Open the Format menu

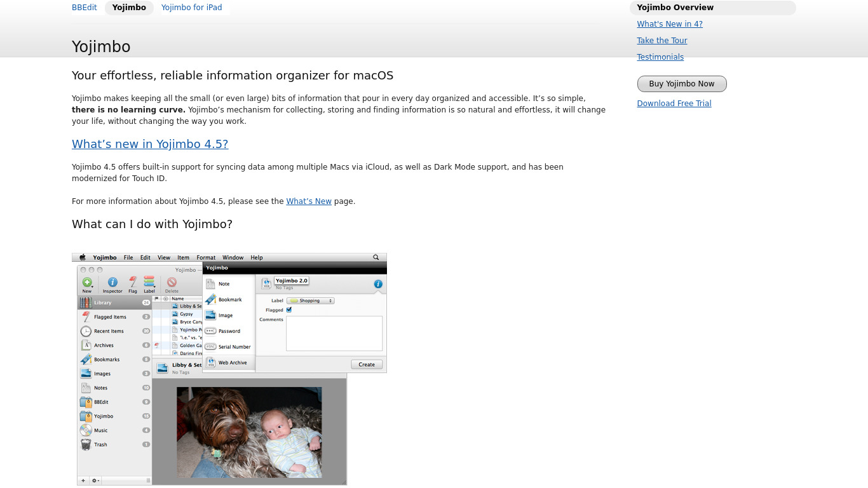(x=206, y=257)
